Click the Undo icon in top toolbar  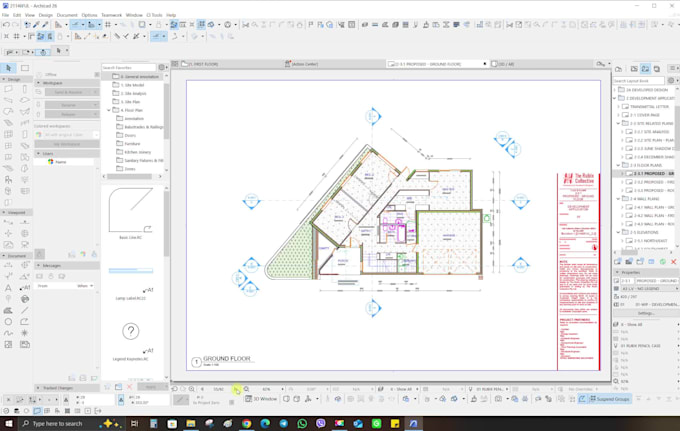tap(6, 25)
